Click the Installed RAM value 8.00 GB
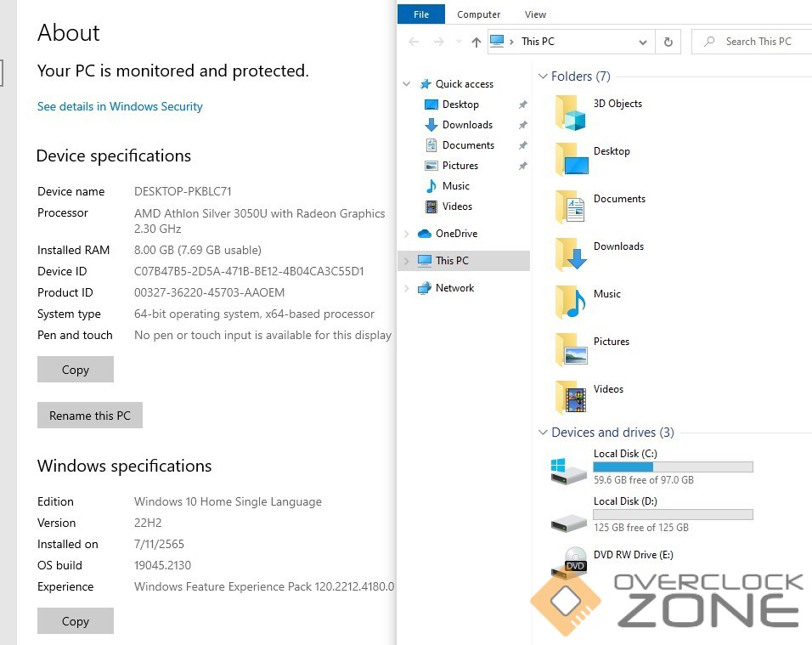This screenshot has width=812, height=645. coord(197,250)
